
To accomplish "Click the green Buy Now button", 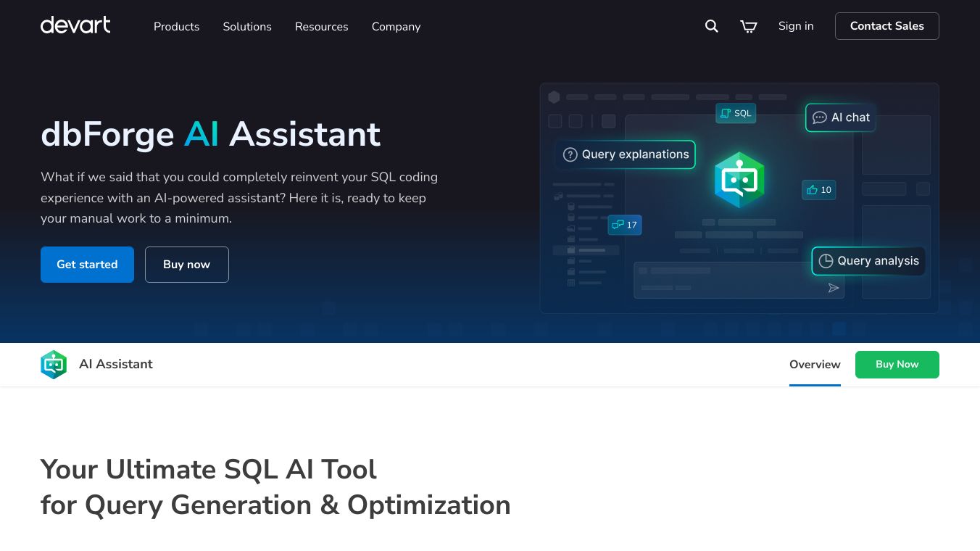I will (897, 365).
